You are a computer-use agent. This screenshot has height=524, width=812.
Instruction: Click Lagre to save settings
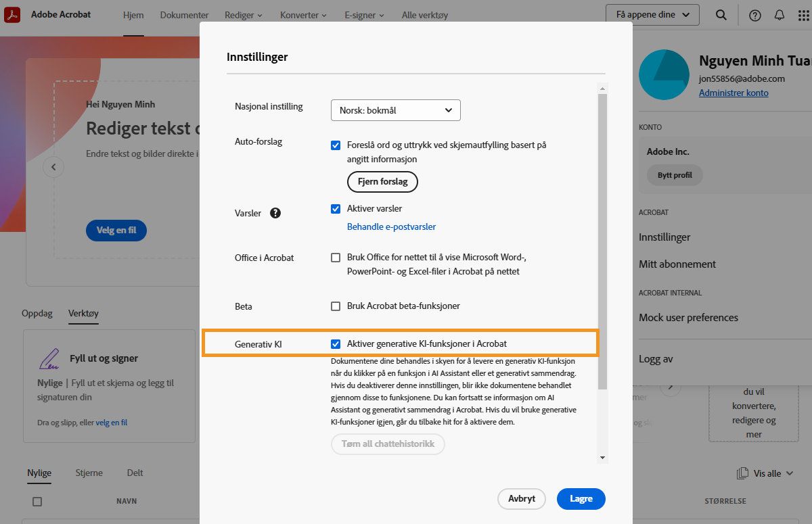[x=581, y=499]
